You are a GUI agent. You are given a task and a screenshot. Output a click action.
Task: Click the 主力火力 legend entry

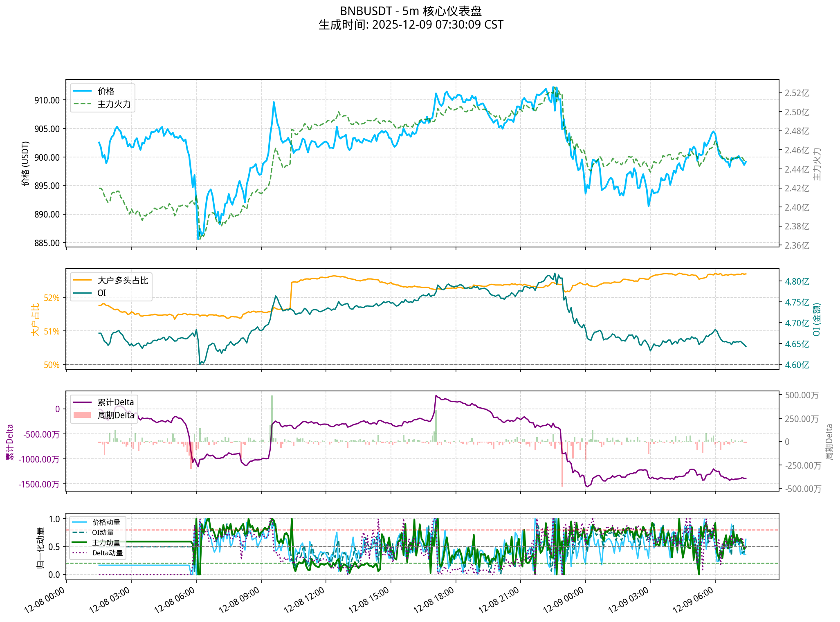[x=114, y=104]
